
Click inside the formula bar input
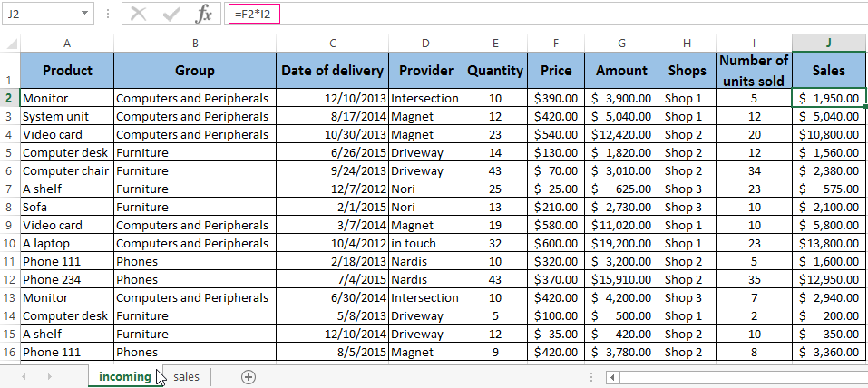coord(544,14)
